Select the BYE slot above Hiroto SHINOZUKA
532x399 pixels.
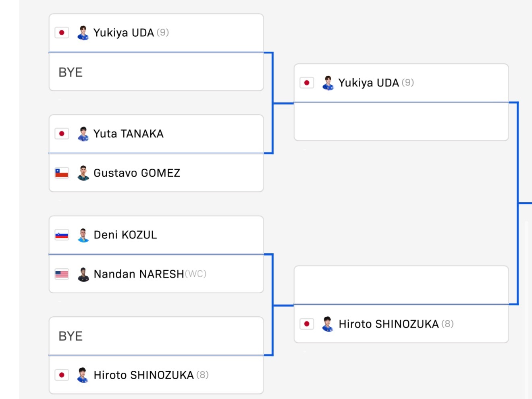pyautogui.click(x=156, y=336)
